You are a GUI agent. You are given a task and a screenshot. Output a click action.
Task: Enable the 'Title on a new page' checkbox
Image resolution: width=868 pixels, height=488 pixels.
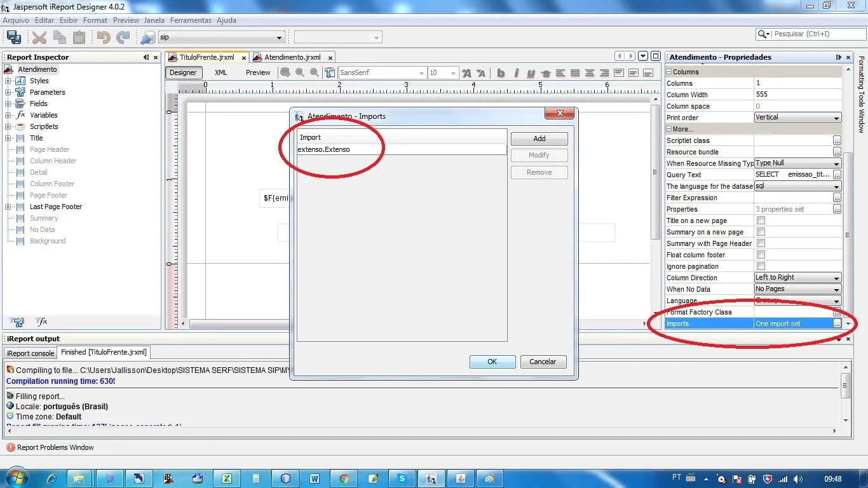761,220
